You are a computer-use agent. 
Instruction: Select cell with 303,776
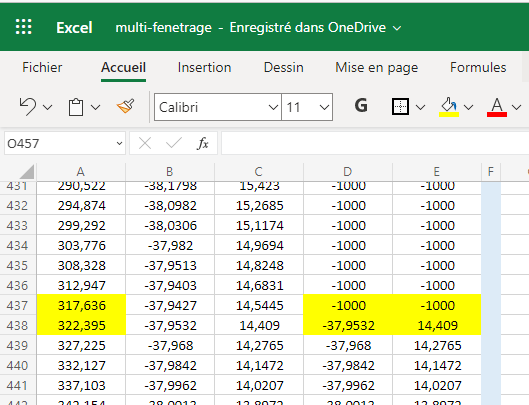[x=81, y=245]
